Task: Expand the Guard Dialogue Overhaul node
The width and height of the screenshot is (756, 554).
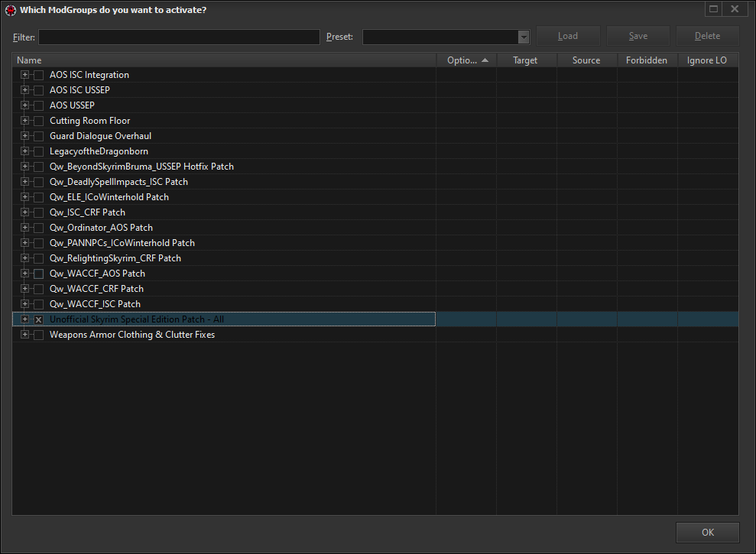Action: [x=24, y=136]
